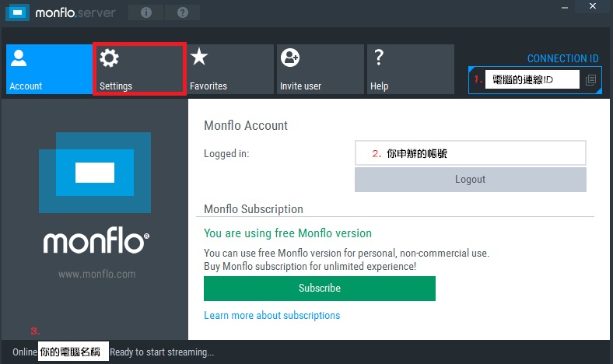Go to the Favorites star tab
This screenshot has height=364, width=613.
click(x=229, y=69)
